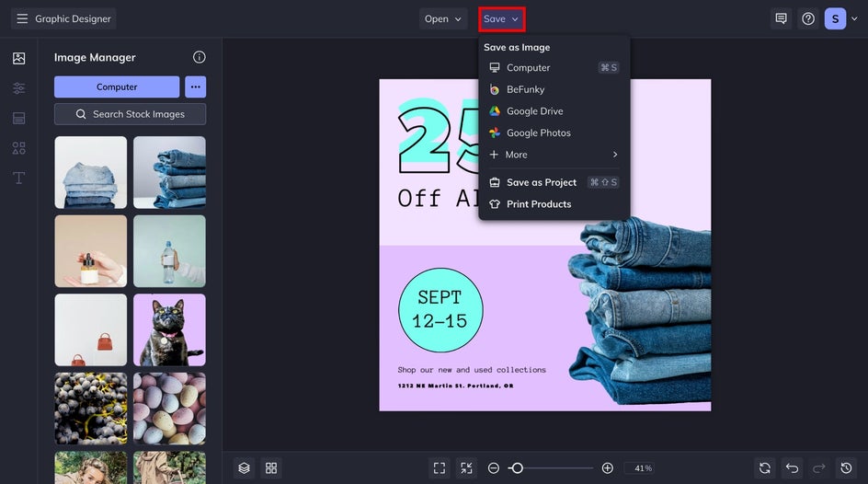Open the Customize sliders sidebar icon
This screenshot has height=484, width=868.
[18, 88]
